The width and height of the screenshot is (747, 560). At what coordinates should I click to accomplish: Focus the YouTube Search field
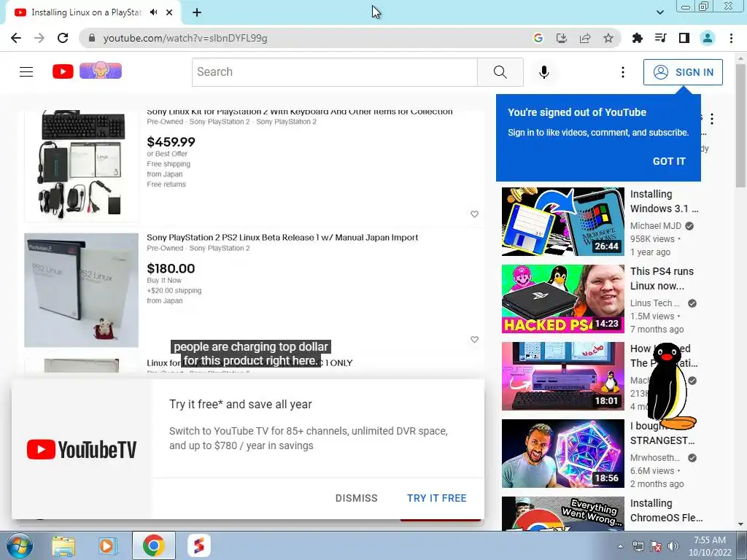[x=334, y=72]
